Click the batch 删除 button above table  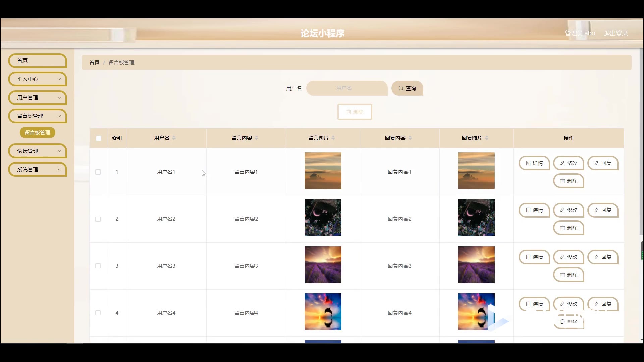pos(355,112)
